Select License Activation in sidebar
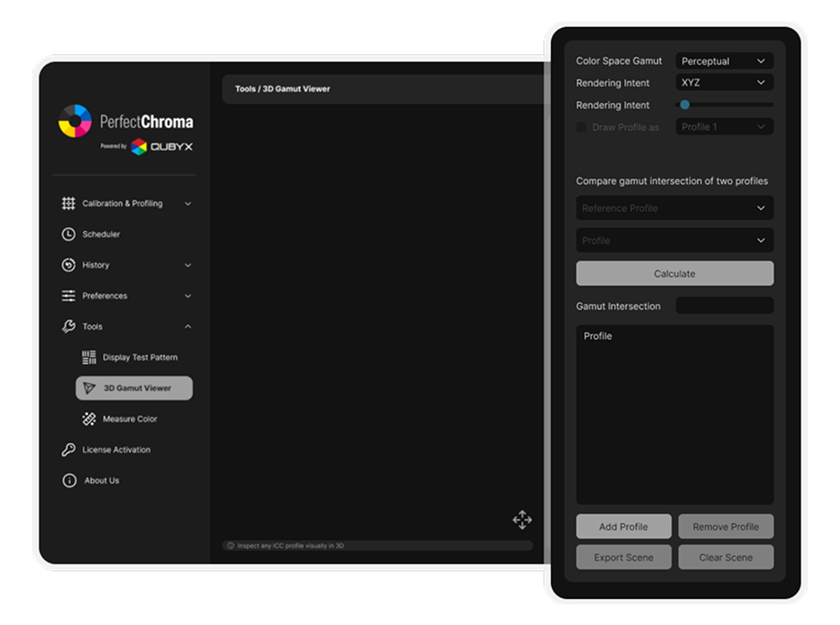 [115, 450]
